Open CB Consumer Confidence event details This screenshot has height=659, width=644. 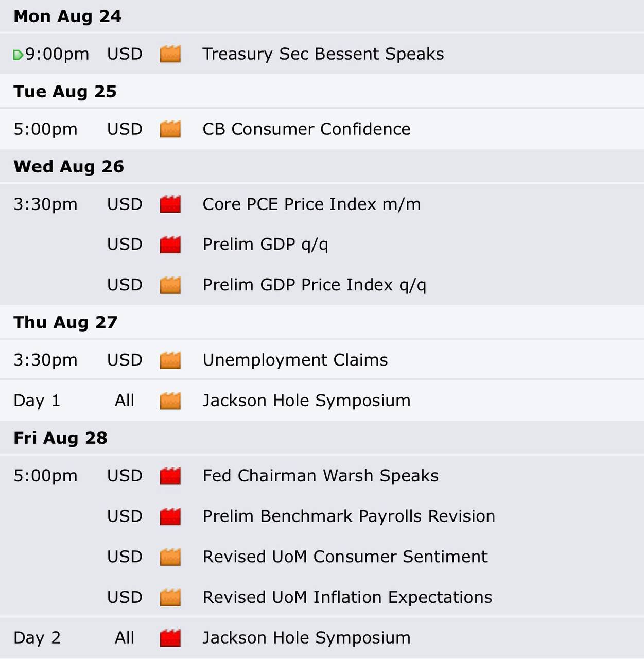tap(306, 129)
